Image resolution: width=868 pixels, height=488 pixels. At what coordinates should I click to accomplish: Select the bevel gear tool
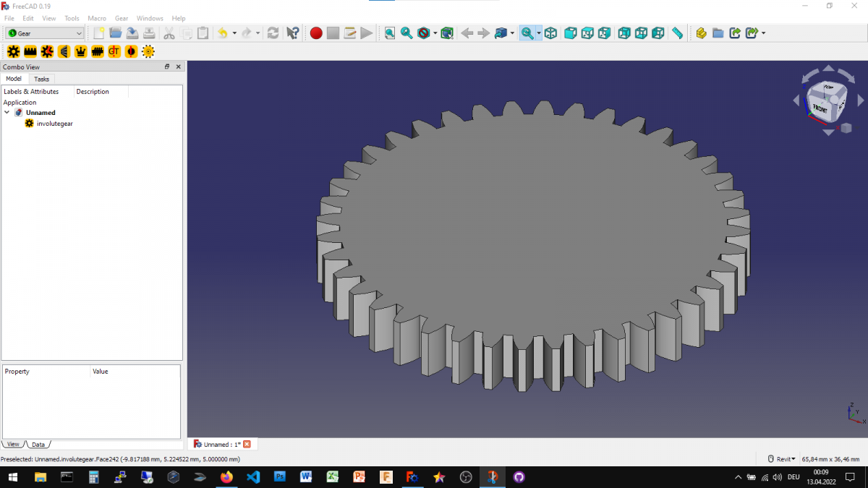coord(64,51)
